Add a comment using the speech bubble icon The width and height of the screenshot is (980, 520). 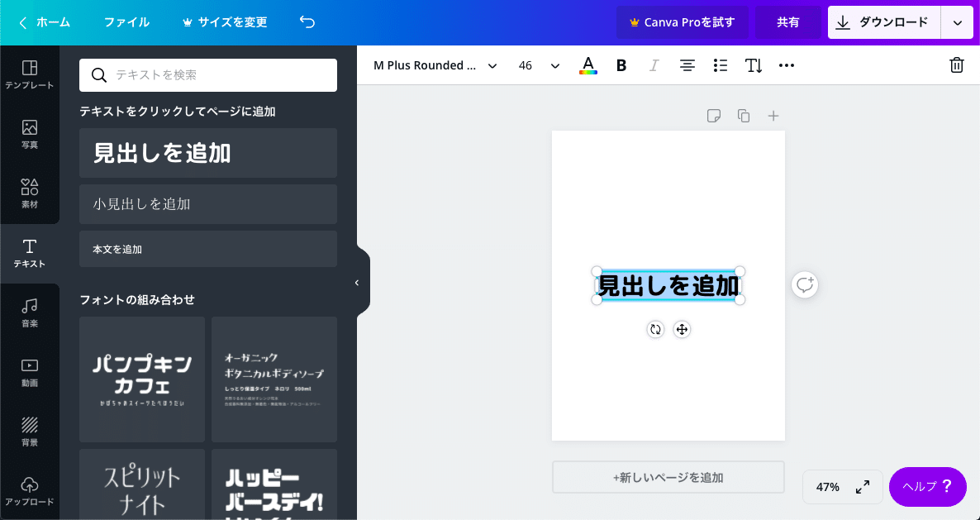click(804, 284)
